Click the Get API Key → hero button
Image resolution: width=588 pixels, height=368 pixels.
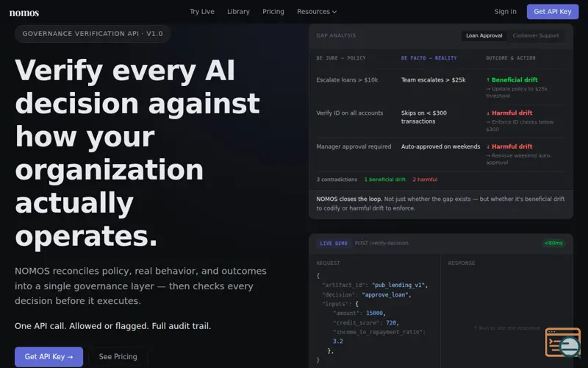tap(49, 357)
